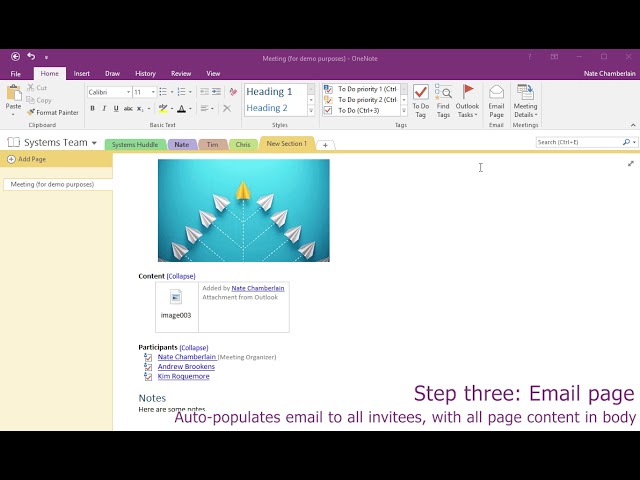Click the Add Page button
Viewport: 640px width, 480px height.
point(27,159)
